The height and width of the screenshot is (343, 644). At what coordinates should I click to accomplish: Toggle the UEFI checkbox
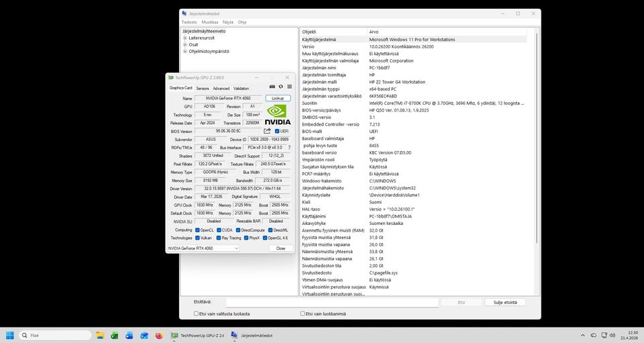[x=277, y=132]
